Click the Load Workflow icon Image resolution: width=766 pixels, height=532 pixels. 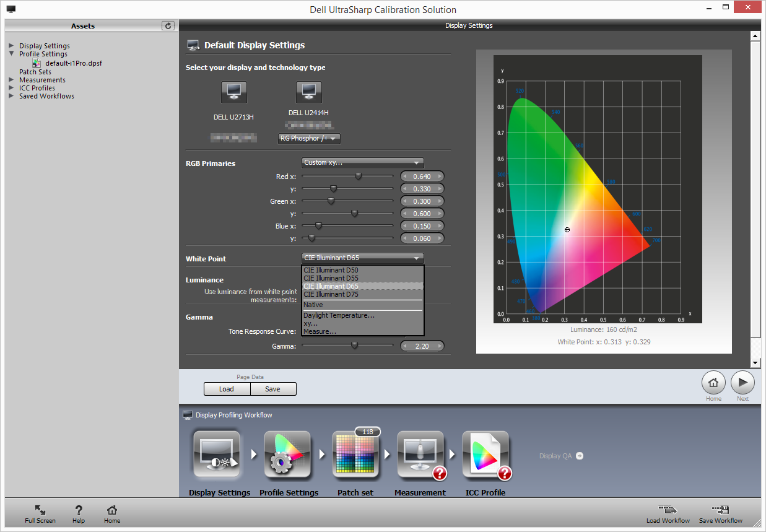tap(668, 510)
